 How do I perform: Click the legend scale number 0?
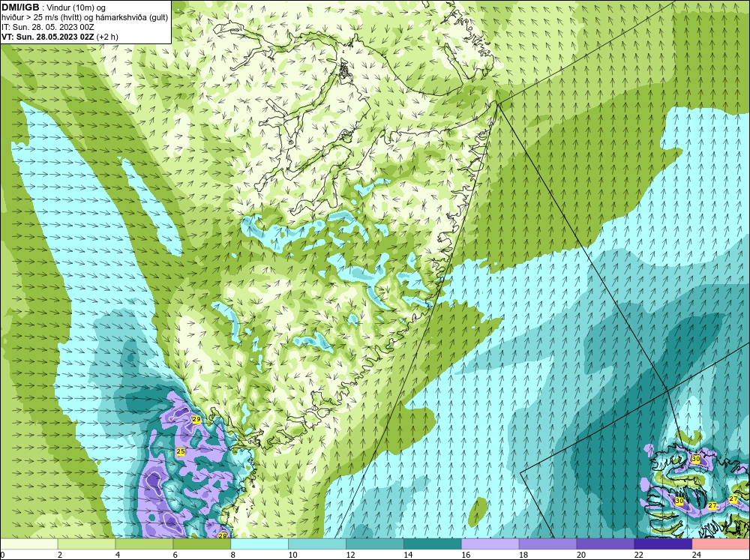[x=2, y=555]
